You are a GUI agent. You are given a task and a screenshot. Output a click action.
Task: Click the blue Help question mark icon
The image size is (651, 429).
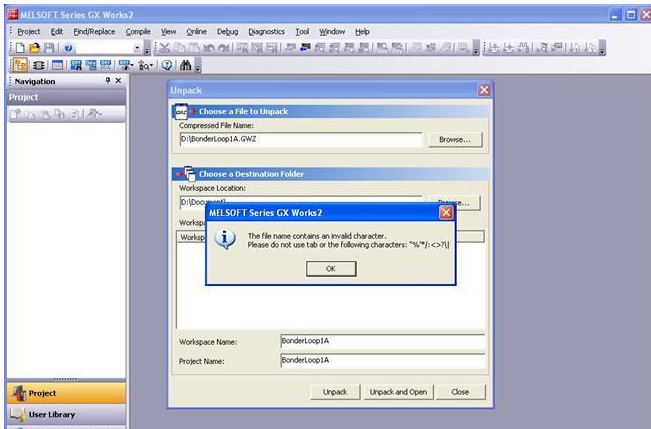[x=69, y=48]
